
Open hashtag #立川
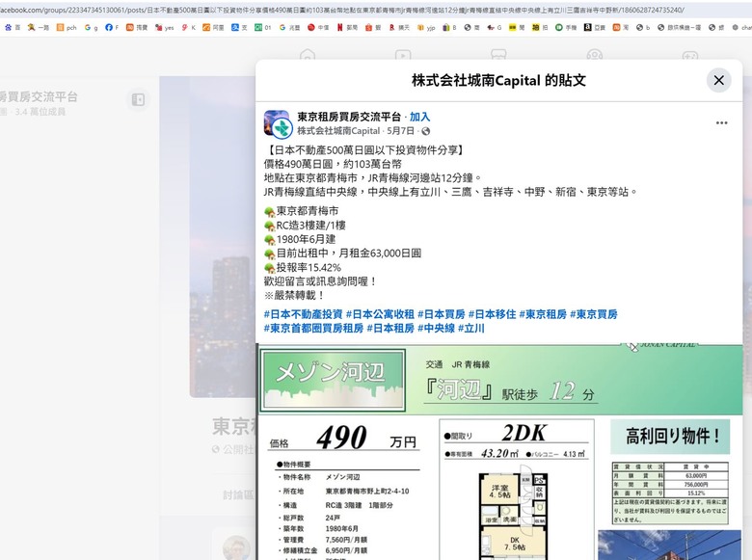(x=470, y=329)
